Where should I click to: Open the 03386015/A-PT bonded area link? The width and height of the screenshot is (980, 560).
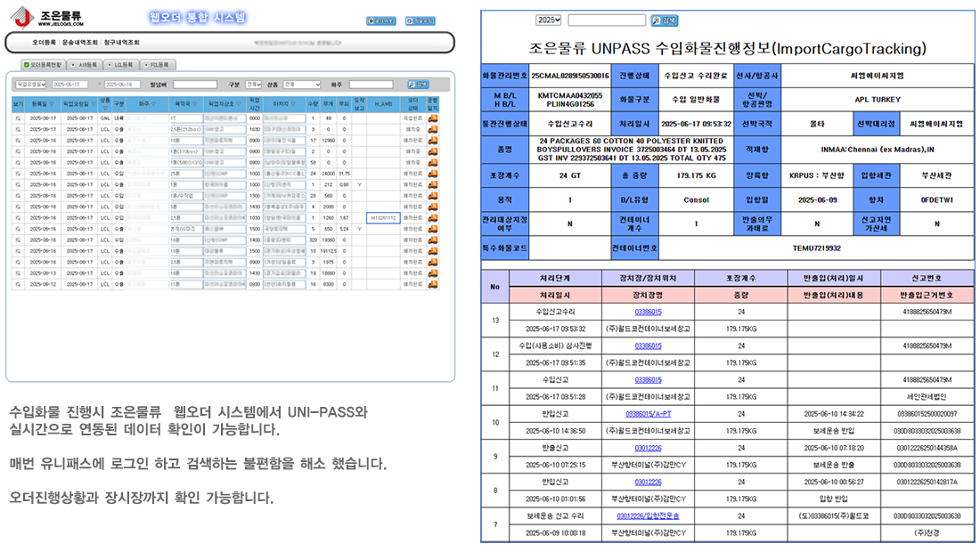click(648, 414)
